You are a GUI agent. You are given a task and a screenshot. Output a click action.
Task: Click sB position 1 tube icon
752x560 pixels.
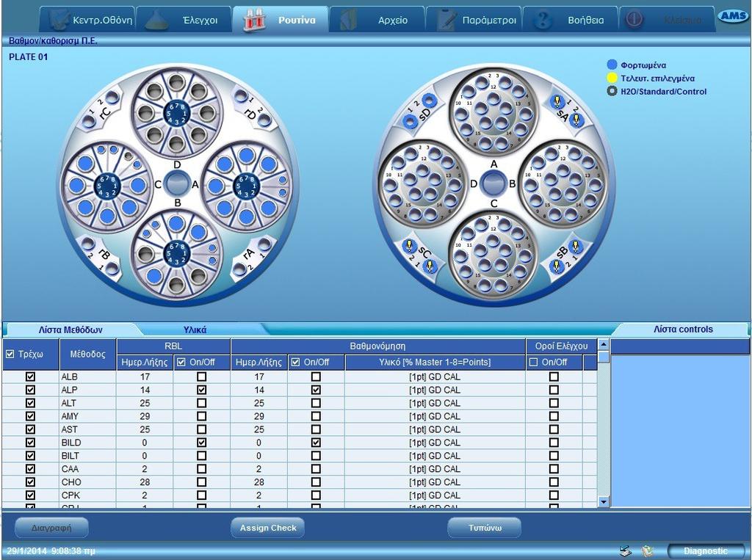tap(576, 247)
